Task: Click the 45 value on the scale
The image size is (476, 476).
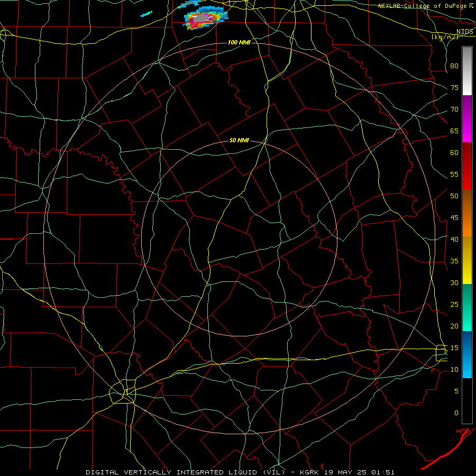Action: [x=454, y=218]
